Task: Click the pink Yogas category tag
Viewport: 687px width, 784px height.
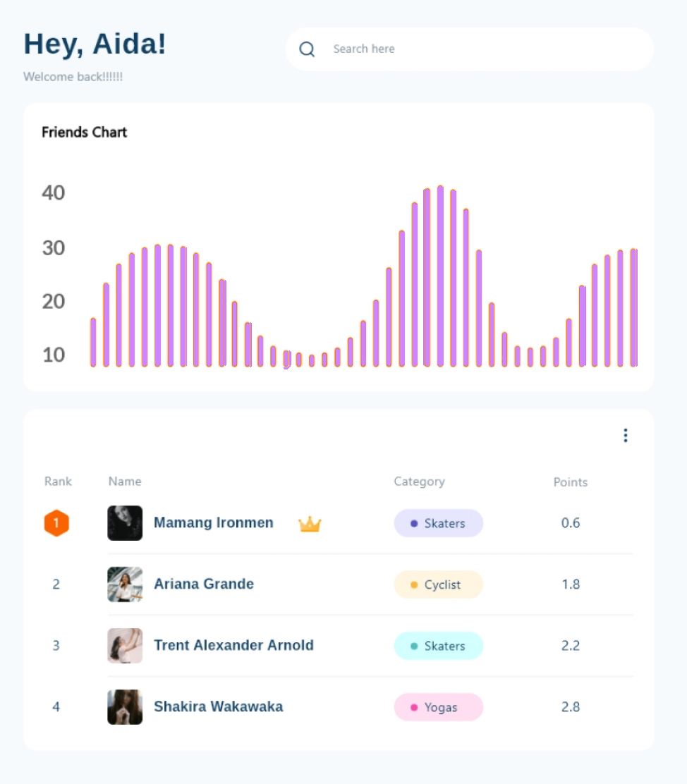Action: 438,707
